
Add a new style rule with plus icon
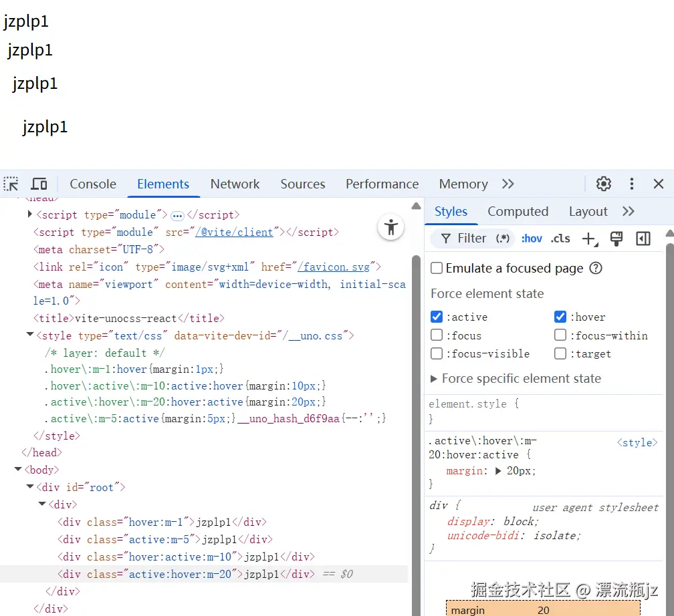pos(589,239)
